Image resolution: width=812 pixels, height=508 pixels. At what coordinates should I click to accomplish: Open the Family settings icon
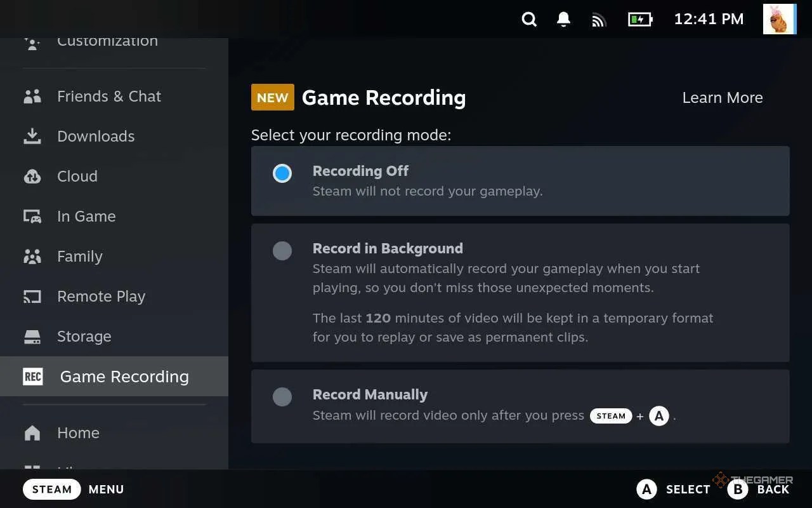click(x=32, y=256)
